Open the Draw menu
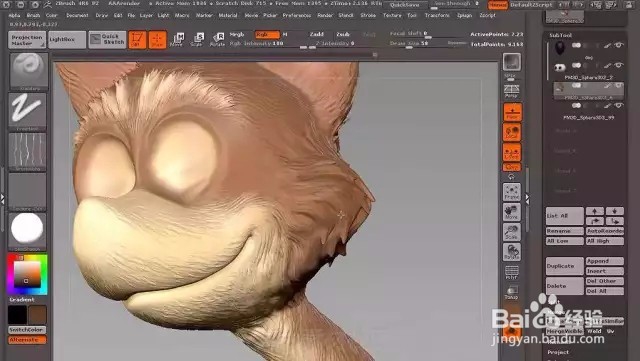This screenshot has width=640, height=361. (x=102, y=16)
